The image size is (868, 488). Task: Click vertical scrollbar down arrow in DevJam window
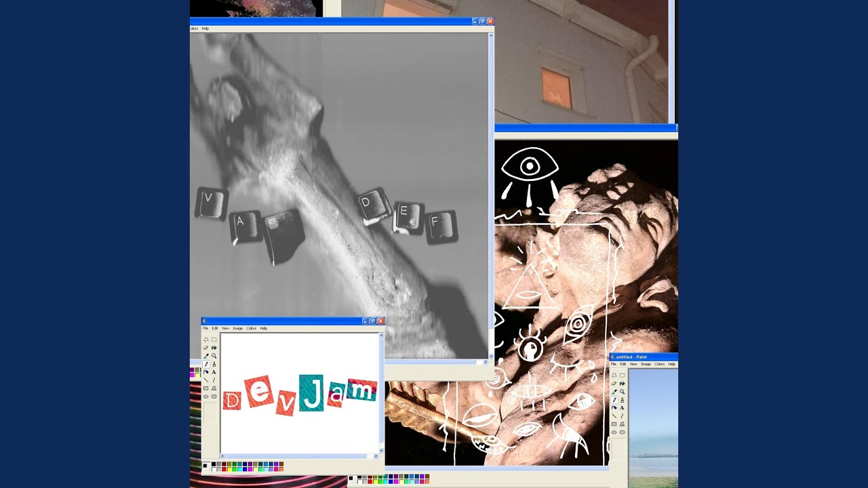[x=381, y=450]
